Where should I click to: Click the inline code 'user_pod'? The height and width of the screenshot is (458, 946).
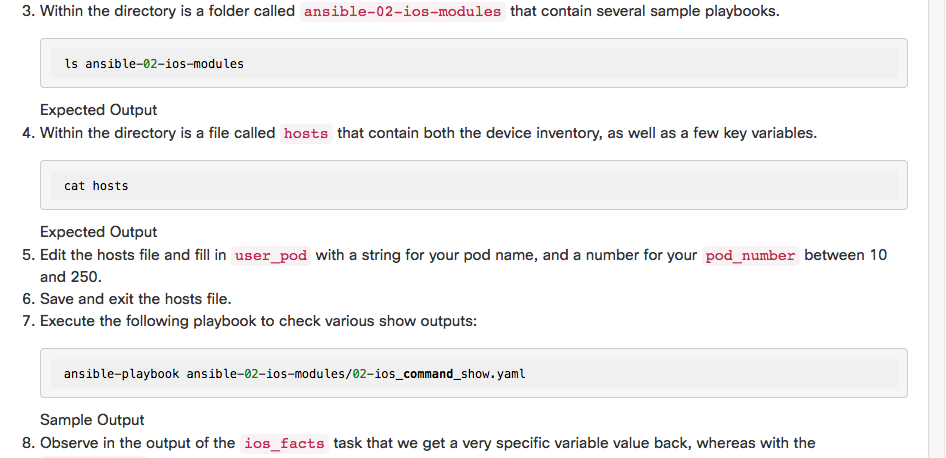click(271, 255)
